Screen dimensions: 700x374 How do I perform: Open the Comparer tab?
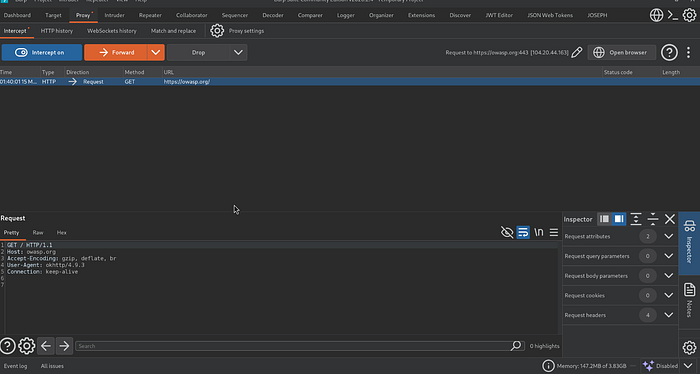point(310,15)
